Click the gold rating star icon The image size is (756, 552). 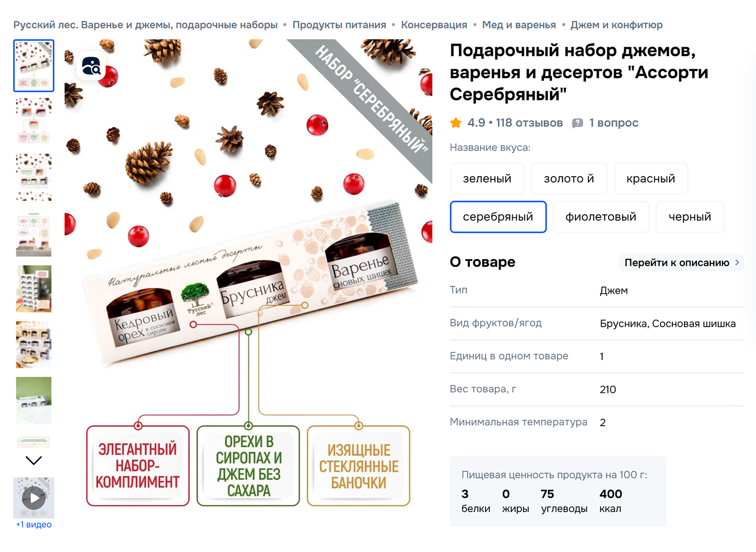click(x=456, y=123)
